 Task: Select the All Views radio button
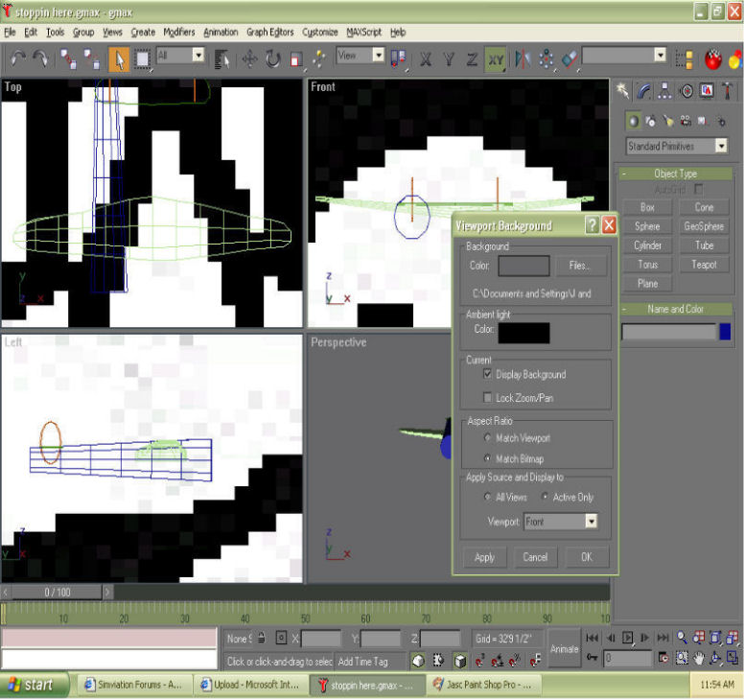coord(488,498)
